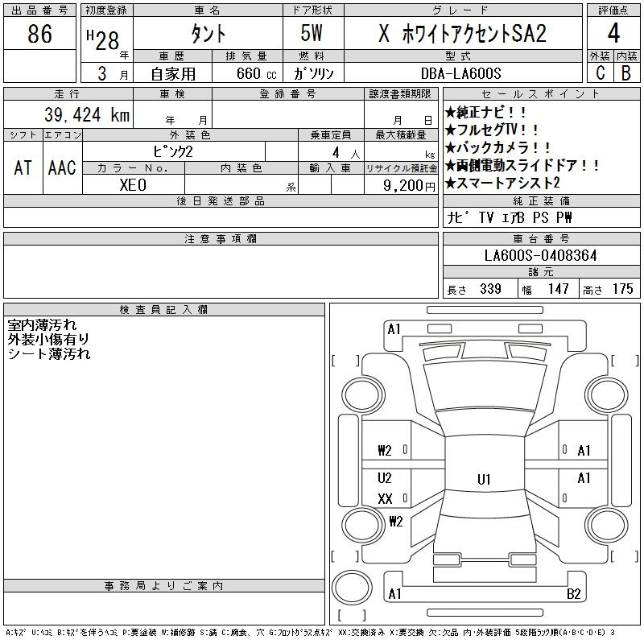Click the overall evaluation score 4
This screenshot has height=644, width=644.
613,35
